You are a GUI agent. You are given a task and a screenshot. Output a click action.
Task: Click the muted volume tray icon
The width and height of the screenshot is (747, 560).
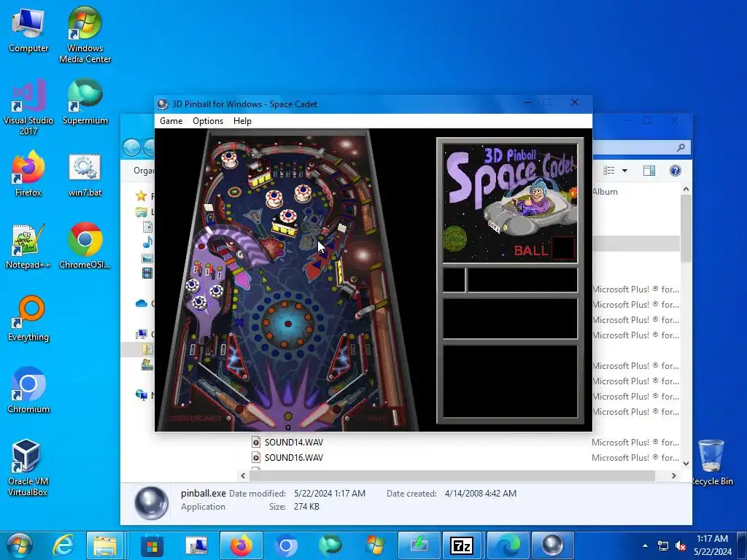coord(681,545)
